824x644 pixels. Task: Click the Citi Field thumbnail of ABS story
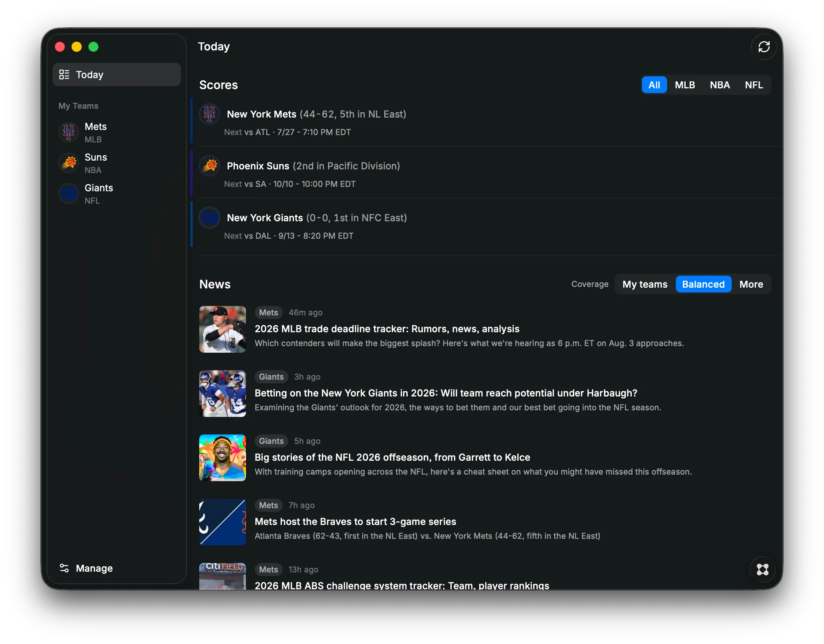(222, 576)
